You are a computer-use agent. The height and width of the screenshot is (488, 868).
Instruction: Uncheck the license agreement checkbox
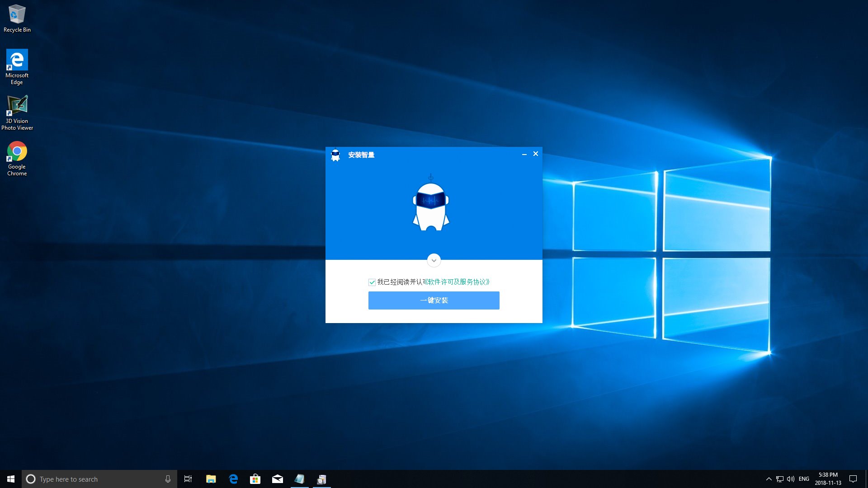(x=372, y=282)
